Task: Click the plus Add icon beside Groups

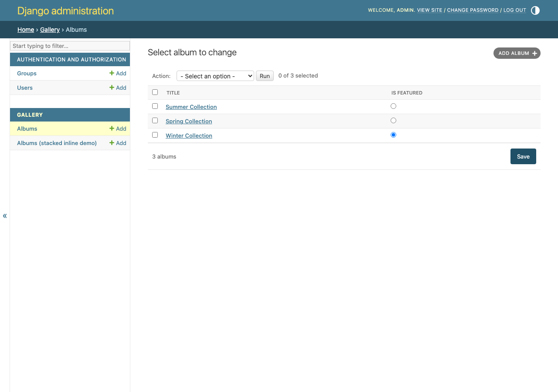Action: 118,73
